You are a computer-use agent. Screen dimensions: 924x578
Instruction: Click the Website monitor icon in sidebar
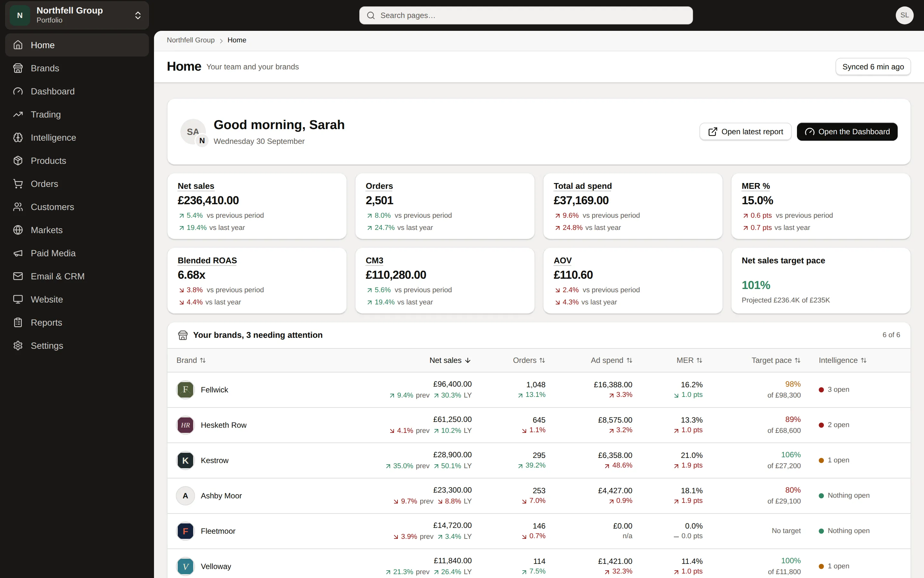pos(18,299)
